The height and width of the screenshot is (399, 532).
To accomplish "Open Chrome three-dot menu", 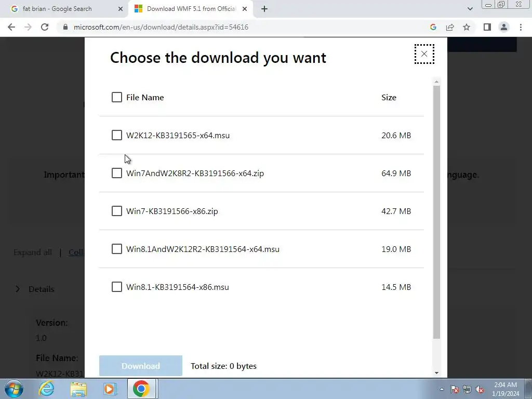I will coord(521,27).
